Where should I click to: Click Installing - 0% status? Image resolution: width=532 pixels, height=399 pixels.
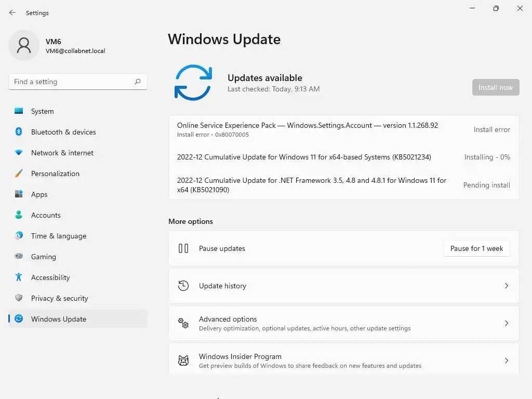pos(487,157)
